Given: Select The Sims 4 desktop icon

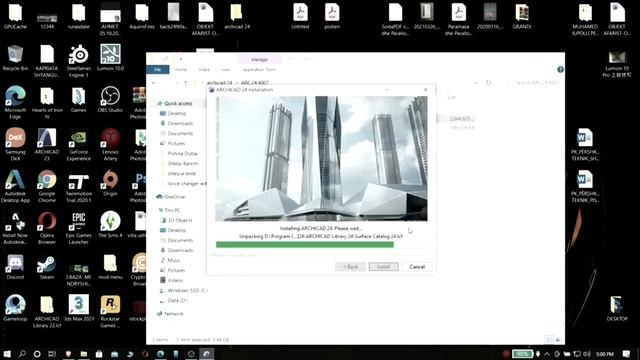Looking at the screenshot, I should pos(110,225).
